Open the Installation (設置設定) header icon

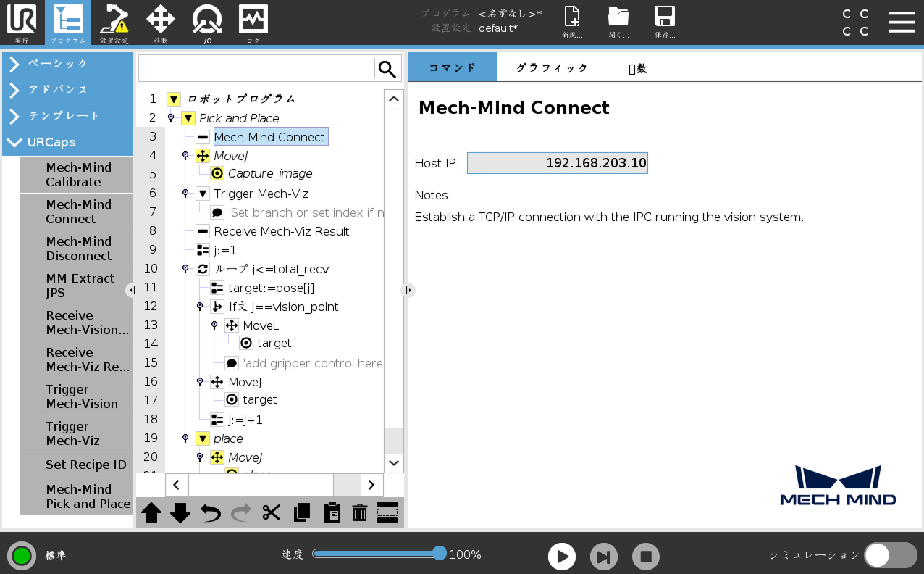coord(114,23)
